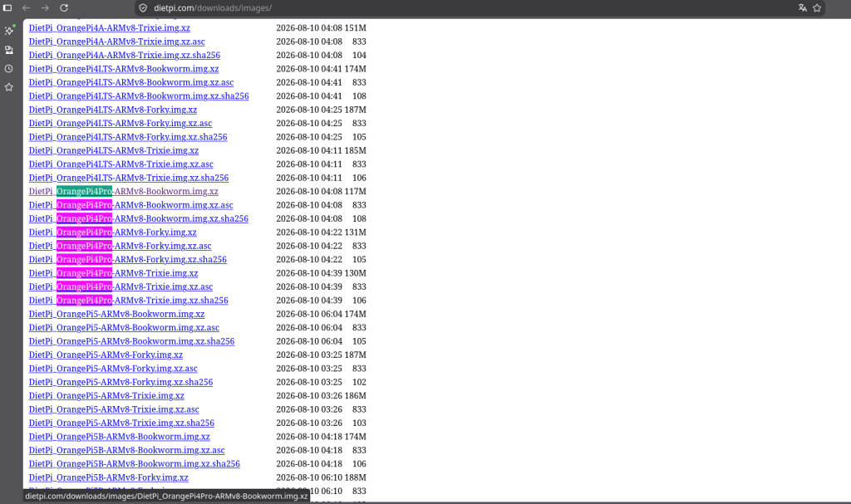Screen dimensions: 851x504
Task: Click the 186M size of OrangePi5 Trixie image
Action: pyautogui.click(x=356, y=395)
